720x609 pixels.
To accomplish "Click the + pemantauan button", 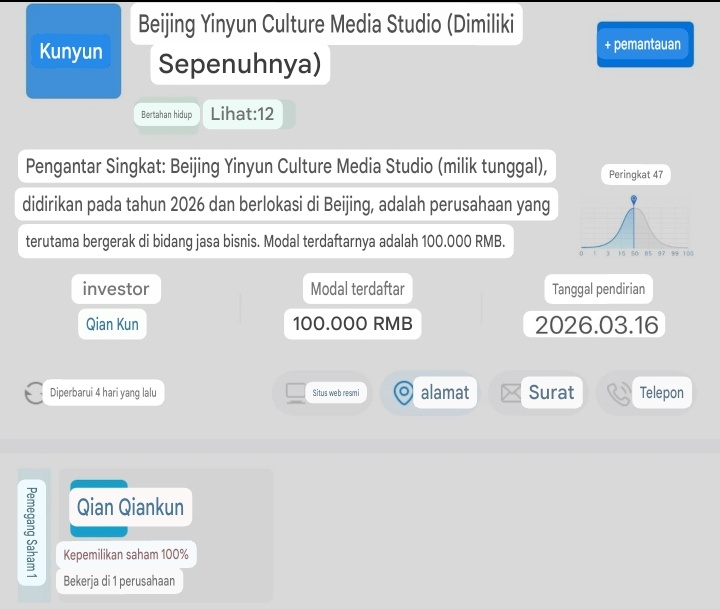I will coord(645,45).
